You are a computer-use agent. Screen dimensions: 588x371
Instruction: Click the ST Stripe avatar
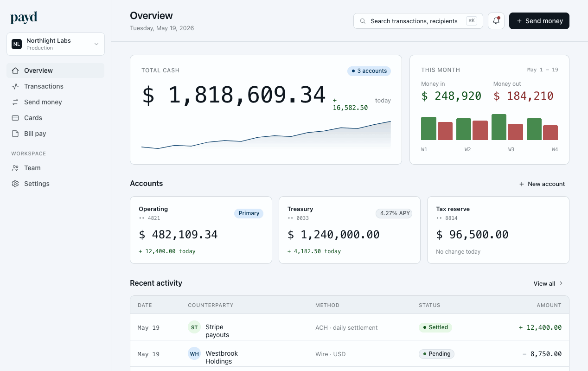pyautogui.click(x=194, y=327)
